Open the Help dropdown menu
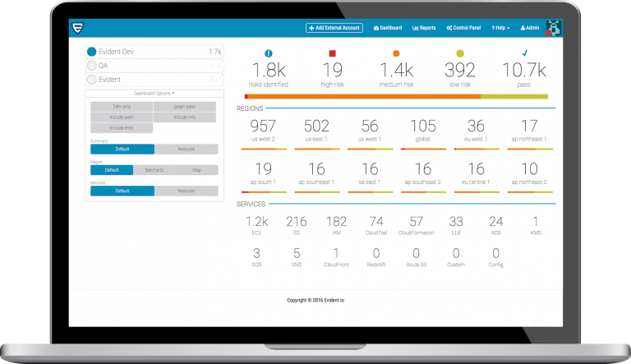 point(500,28)
